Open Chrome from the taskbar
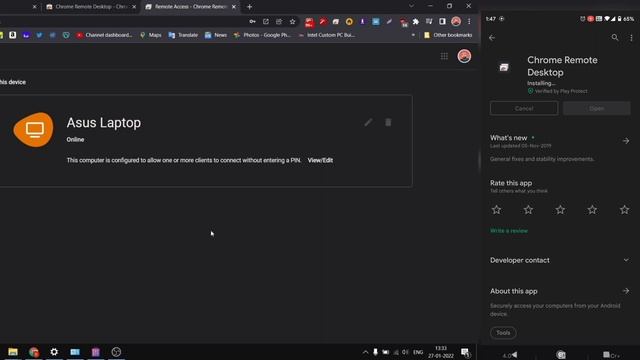 pyautogui.click(x=34, y=352)
